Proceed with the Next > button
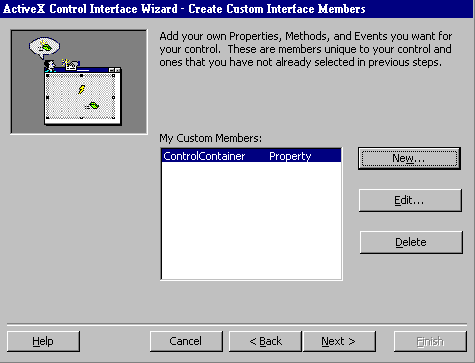Screen dimensions: 475x363 pyautogui.click(x=339, y=341)
